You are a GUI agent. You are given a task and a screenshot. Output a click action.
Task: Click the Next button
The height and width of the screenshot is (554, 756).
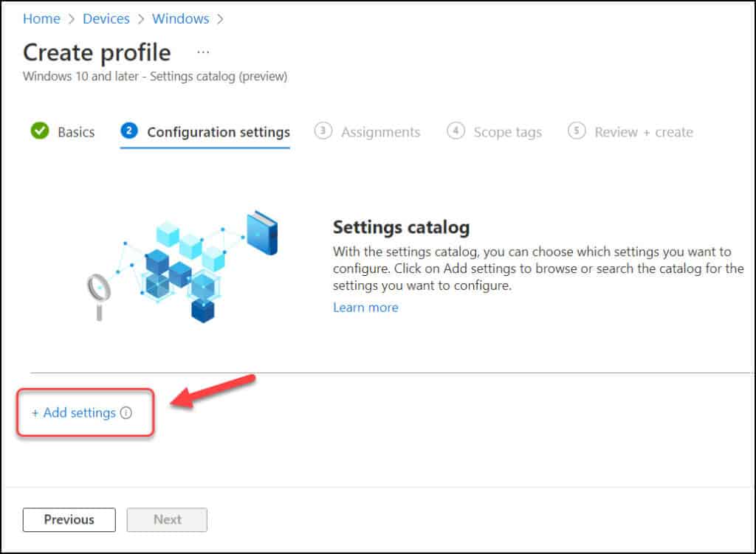(167, 520)
